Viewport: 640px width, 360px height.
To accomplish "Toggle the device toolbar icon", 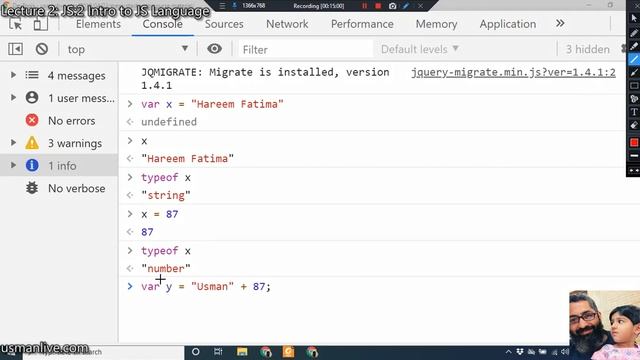I will (40, 24).
